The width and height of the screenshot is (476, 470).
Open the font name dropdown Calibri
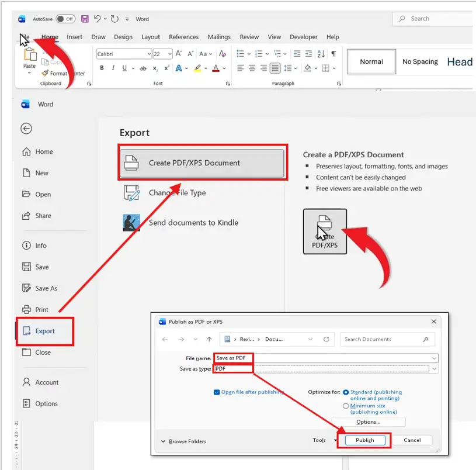[149, 54]
